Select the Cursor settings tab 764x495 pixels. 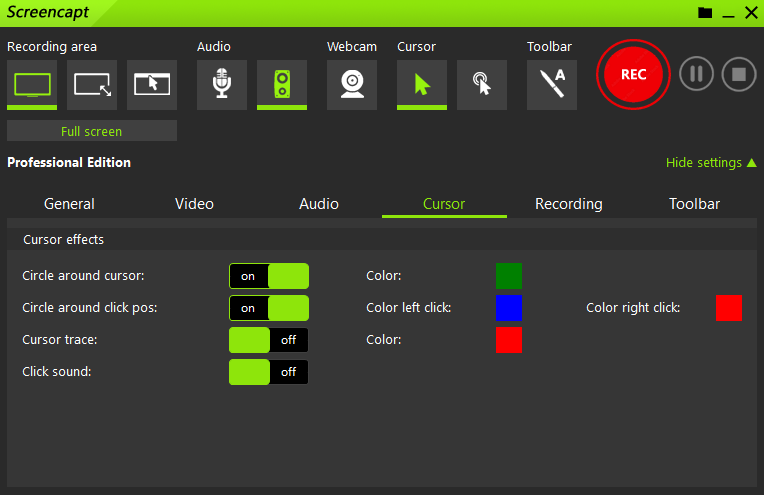click(444, 204)
